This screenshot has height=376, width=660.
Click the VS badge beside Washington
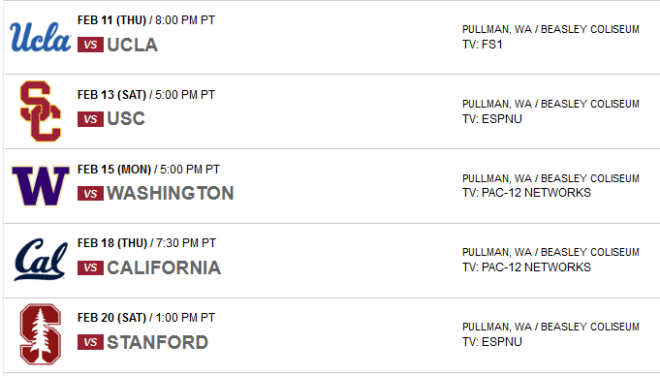pyautogui.click(x=90, y=194)
